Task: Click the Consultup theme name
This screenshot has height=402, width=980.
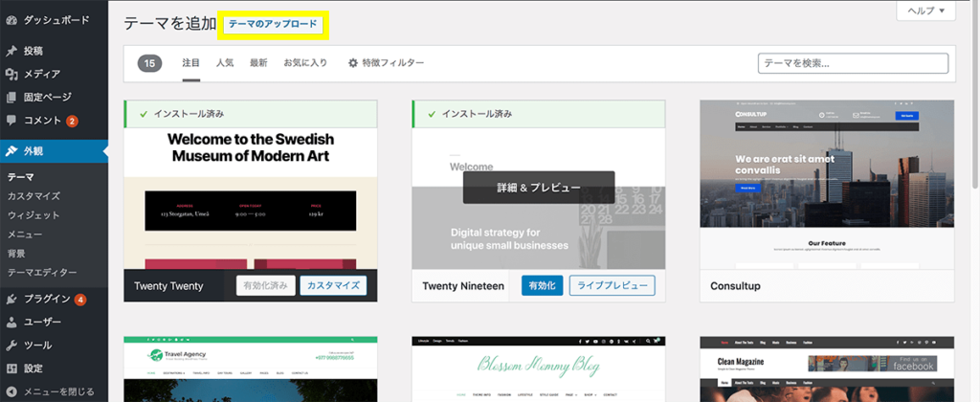Action: pyautogui.click(x=735, y=286)
